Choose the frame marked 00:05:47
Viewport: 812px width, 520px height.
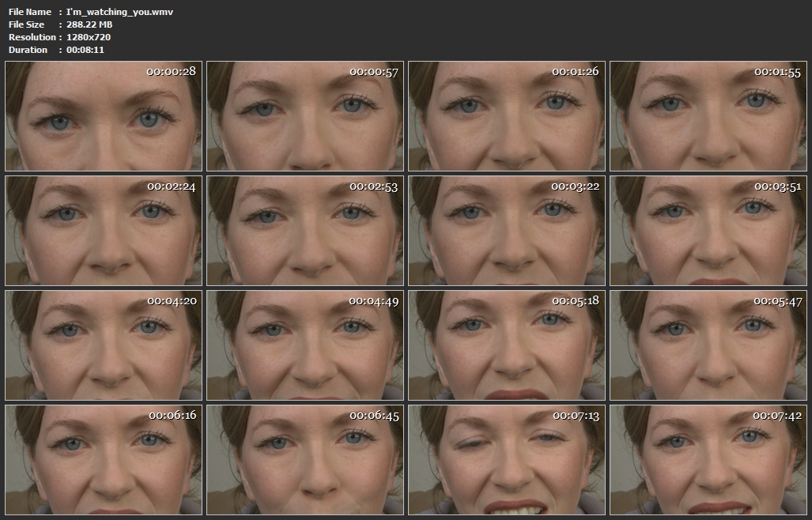(x=708, y=345)
